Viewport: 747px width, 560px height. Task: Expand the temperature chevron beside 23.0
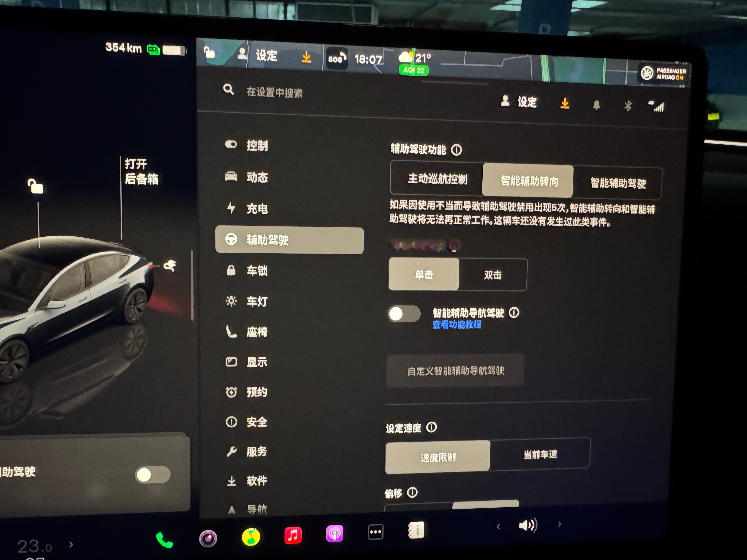[71, 544]
